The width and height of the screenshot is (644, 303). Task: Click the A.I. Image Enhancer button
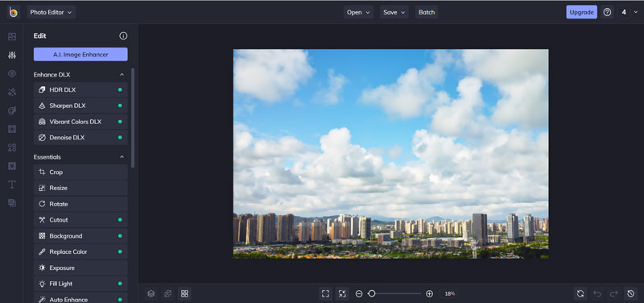80,54
